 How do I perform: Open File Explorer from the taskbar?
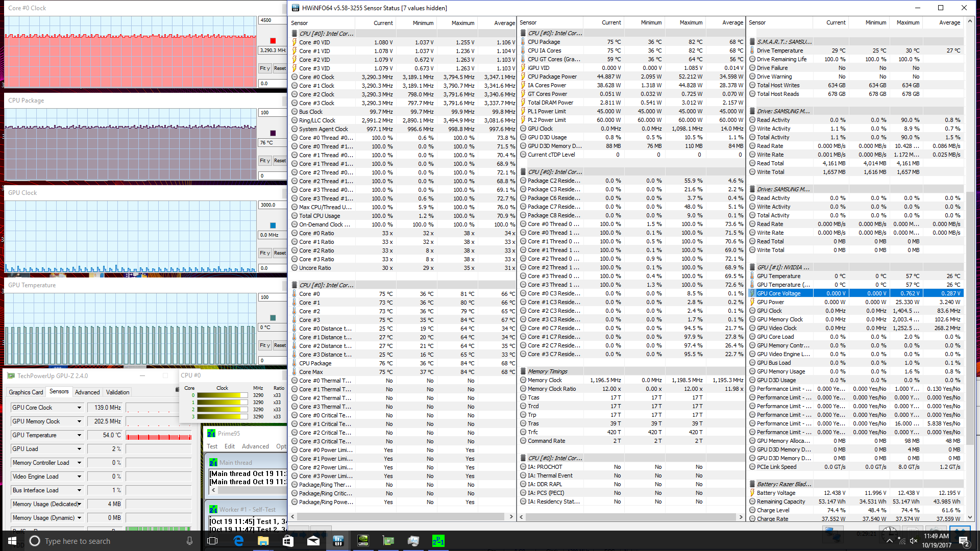point(263,541)
